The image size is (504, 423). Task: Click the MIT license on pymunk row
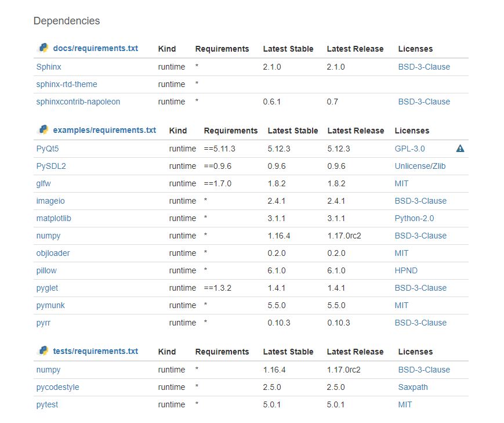401,305
